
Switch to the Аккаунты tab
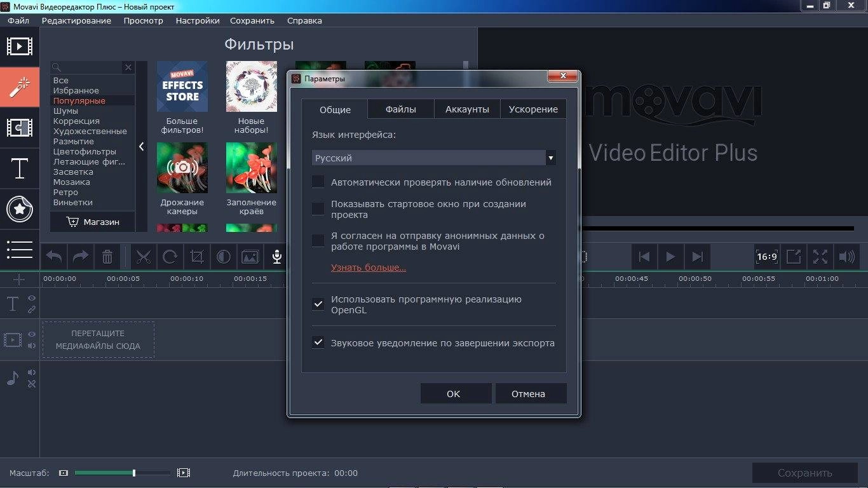coord(467,109)
